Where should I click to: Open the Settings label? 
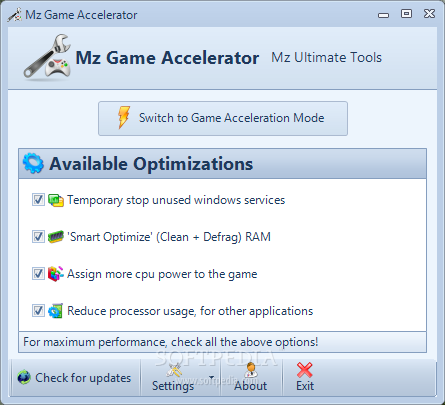click(173, 386)
